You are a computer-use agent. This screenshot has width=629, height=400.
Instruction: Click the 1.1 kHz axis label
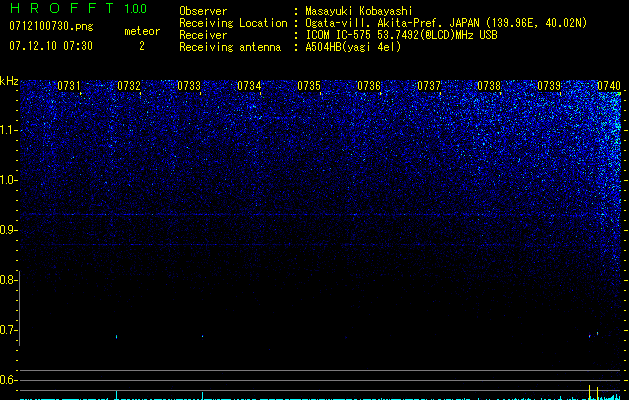[x=8, y=130]
